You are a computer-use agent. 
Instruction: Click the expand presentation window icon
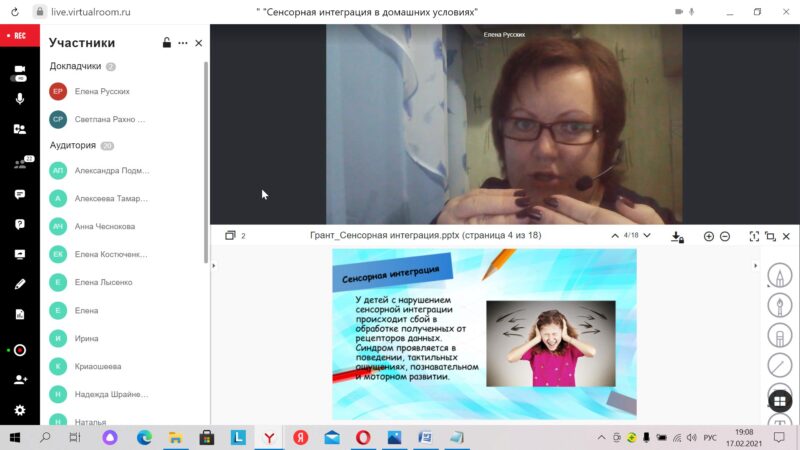coord(770,236)
